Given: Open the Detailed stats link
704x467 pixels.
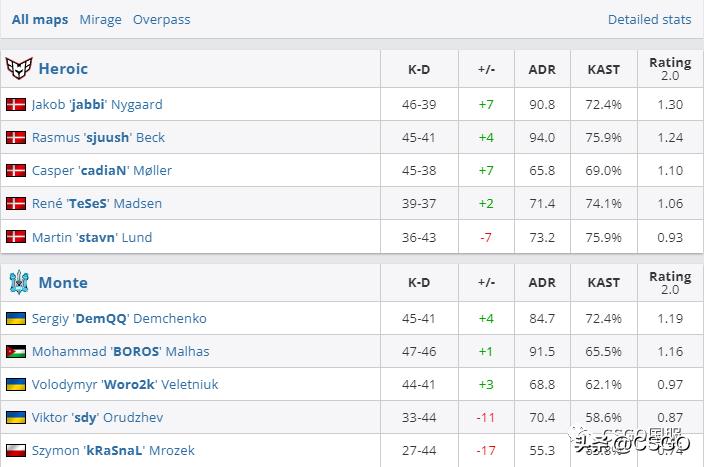Looking at the screenshot, I should pos(649,19).
